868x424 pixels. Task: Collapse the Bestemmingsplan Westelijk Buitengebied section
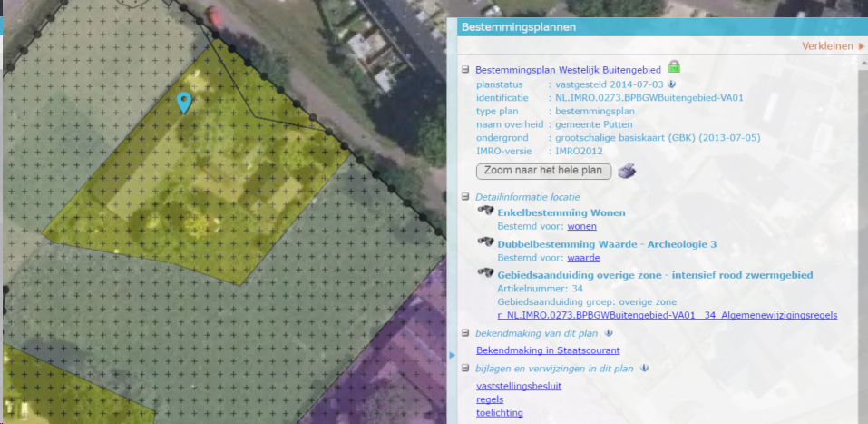click(465, 70)
